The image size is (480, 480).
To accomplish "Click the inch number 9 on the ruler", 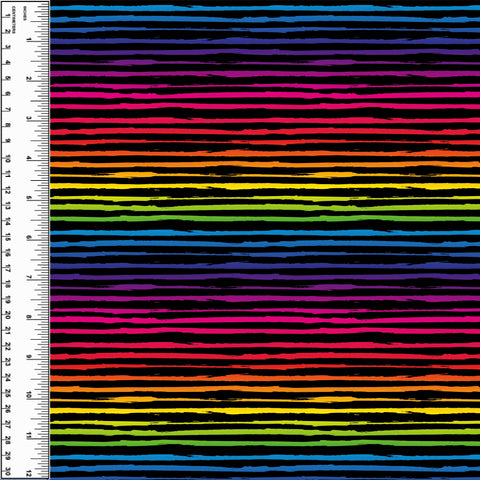I will point(29,356).
